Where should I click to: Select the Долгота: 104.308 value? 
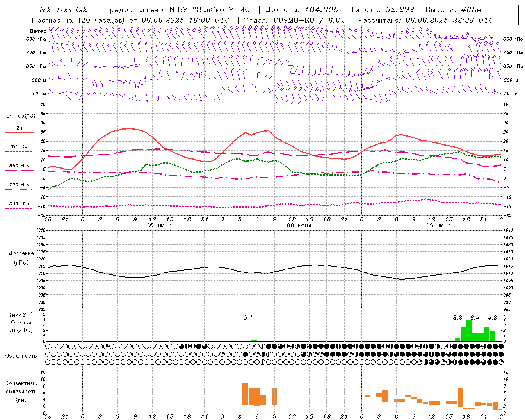pos(302,10)
